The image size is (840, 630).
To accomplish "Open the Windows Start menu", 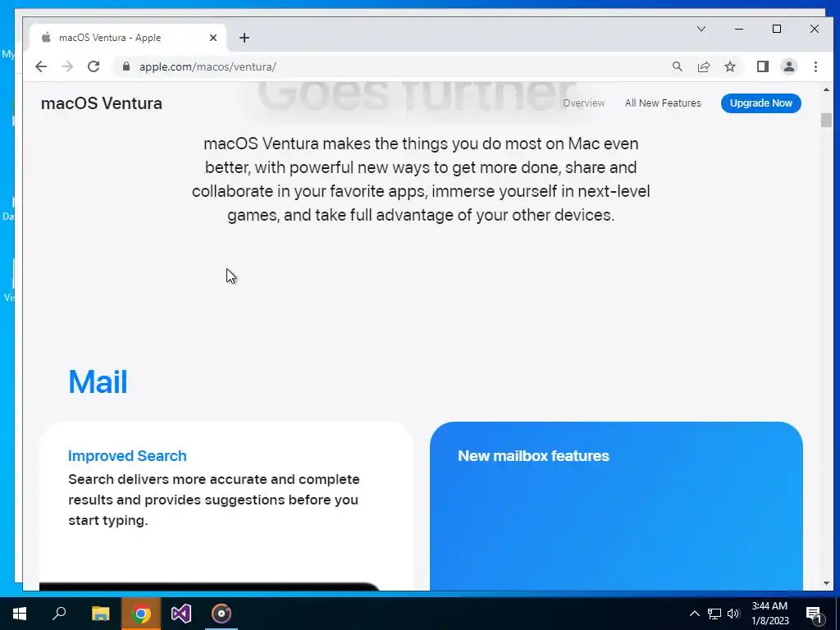I will pos(20,614).
